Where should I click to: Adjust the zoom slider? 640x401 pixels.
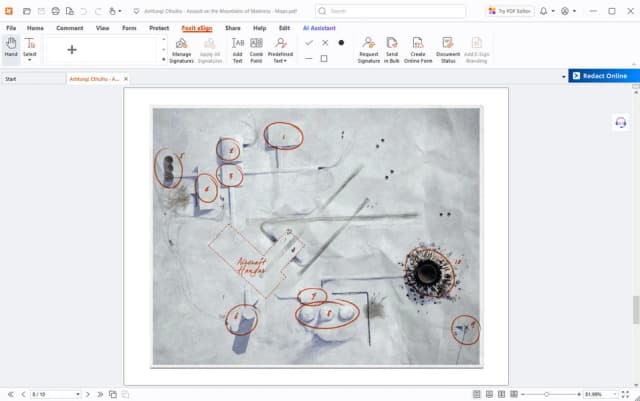pyautogui.click(x=546, y=394)
